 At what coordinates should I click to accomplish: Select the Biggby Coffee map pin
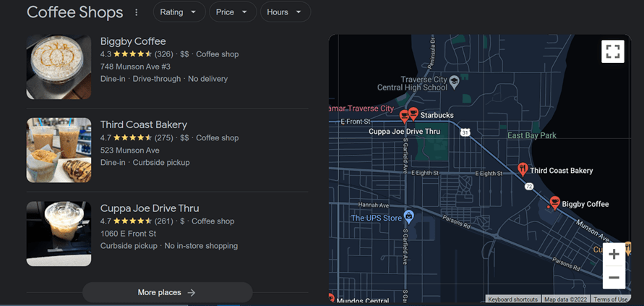click(x=555, y=203)
